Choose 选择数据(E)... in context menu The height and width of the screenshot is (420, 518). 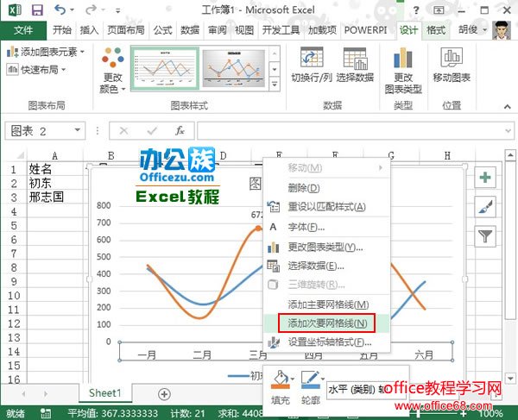[x=327, y=266]
